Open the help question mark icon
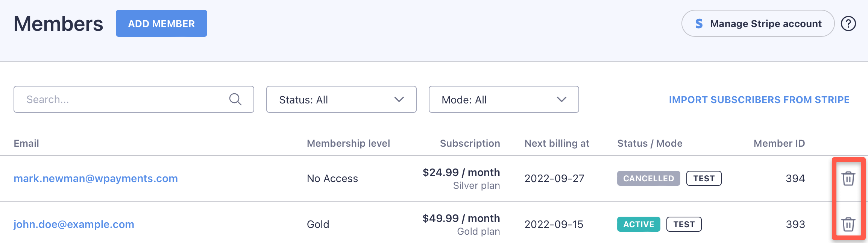 pos(848,24)
